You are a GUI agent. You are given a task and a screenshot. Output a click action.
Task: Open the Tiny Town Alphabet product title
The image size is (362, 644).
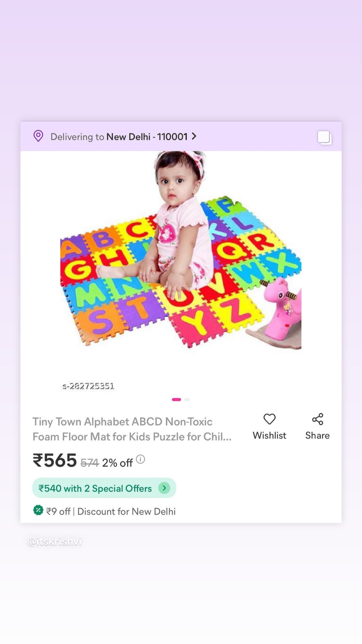point(132,429)
